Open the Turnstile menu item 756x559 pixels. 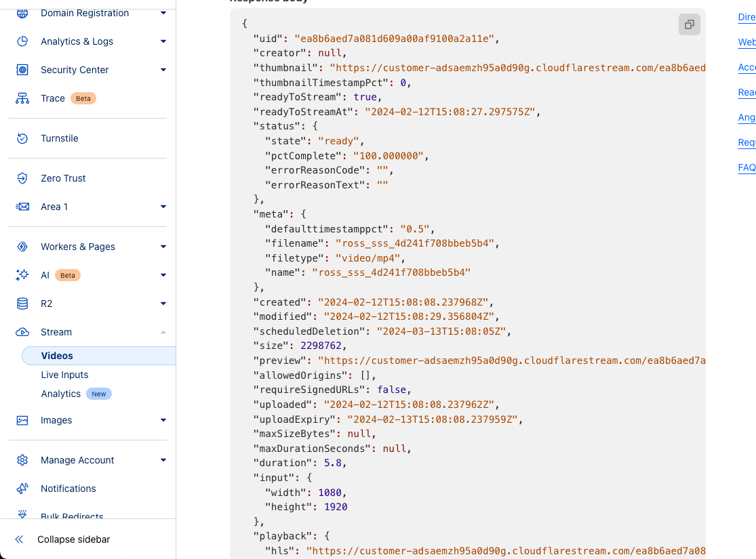pos(59,138)
